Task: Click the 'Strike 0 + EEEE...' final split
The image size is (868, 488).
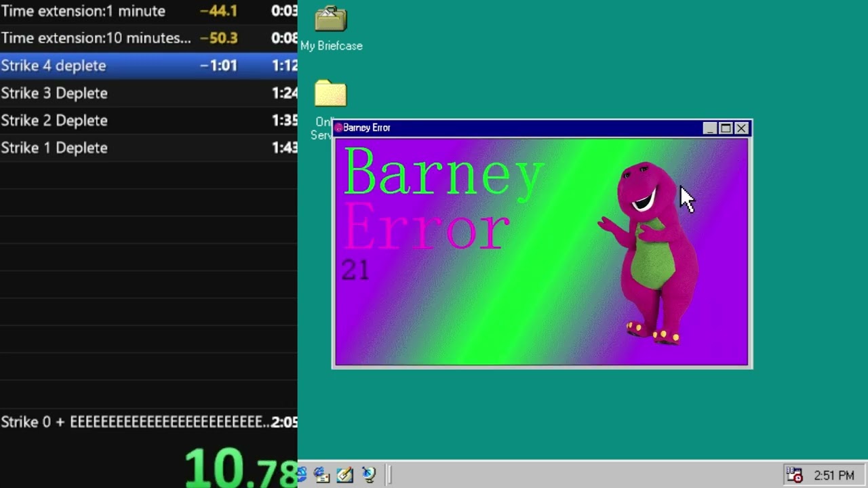Action: 149,422
